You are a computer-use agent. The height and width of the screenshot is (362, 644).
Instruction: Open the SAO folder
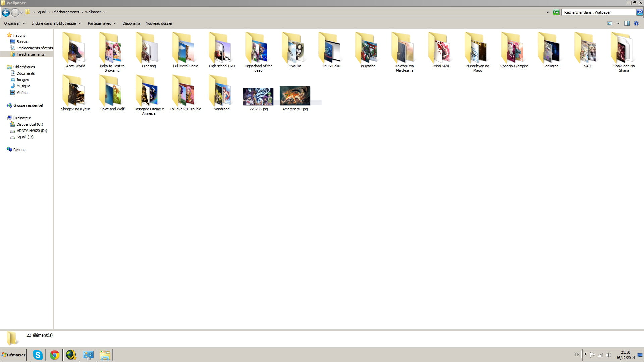(x=587, y=50)
